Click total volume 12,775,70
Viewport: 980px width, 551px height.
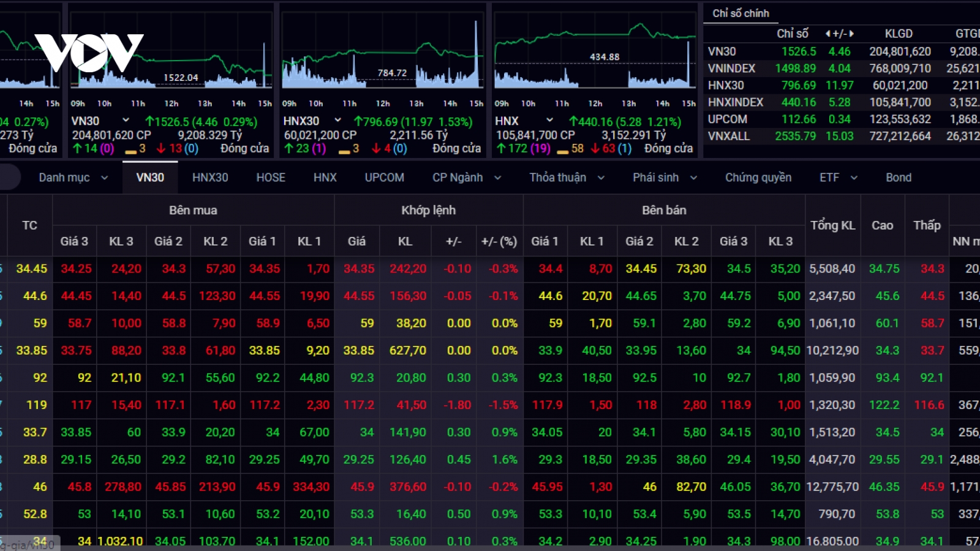(x=832, y=487)
